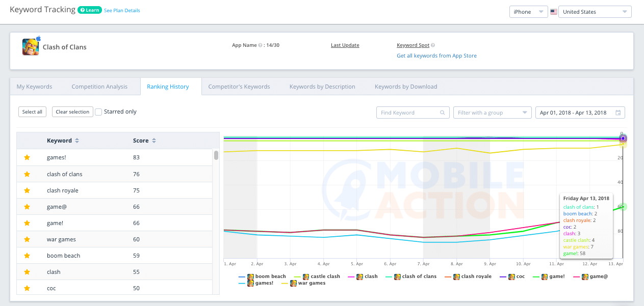Open Keywords by Description tab

pyautogui.click(x=322, y=87)
